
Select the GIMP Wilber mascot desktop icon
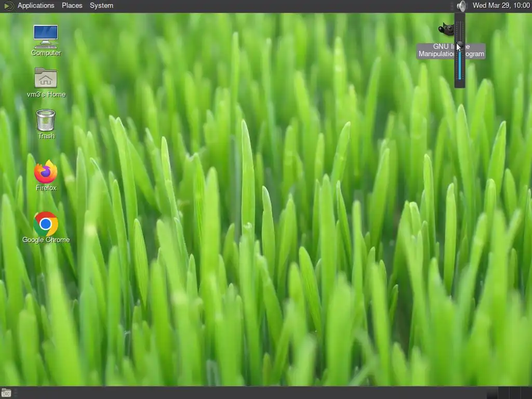tap(446, 29)
